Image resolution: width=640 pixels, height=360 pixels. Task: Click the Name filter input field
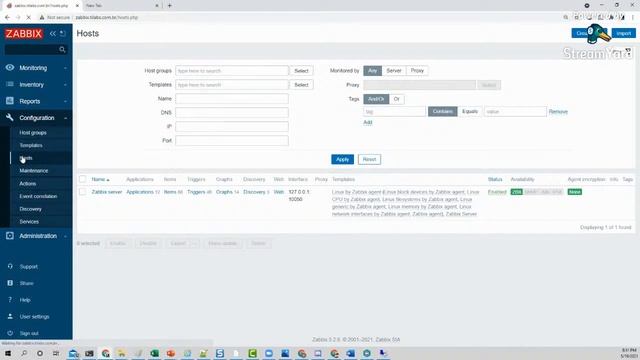click(x=232, y=98)
